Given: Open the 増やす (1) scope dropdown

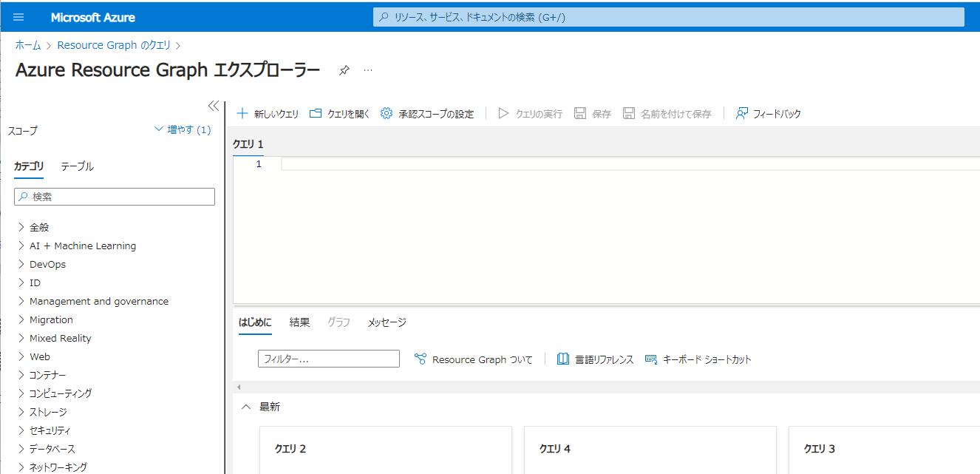Looking at the screenshot, I should (x=183, y=129).
